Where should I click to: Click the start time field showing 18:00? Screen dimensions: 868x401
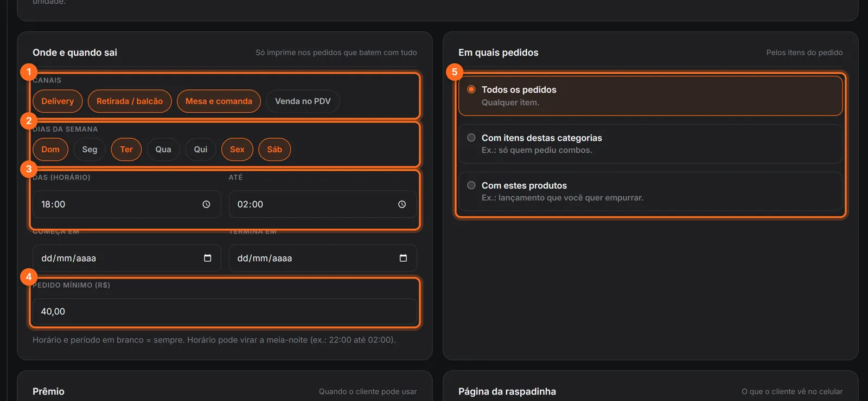(x=127, y=204)
